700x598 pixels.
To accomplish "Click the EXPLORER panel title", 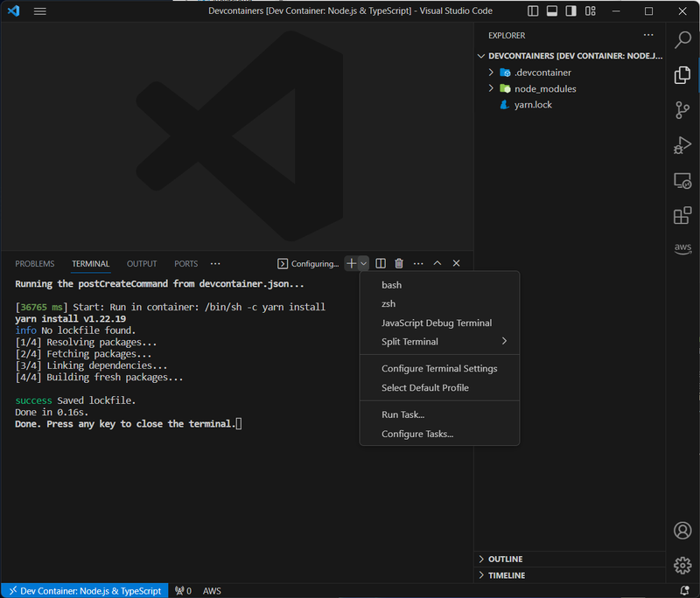I will point(507,35).
